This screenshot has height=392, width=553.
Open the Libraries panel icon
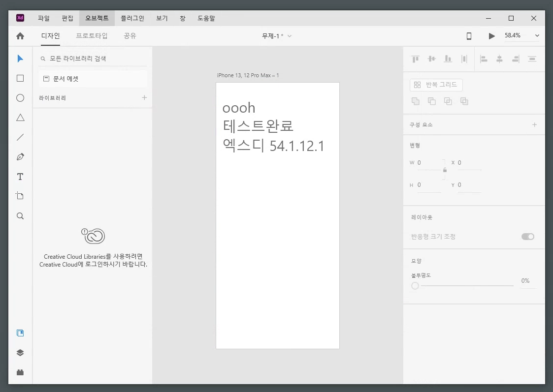point(20,333)
